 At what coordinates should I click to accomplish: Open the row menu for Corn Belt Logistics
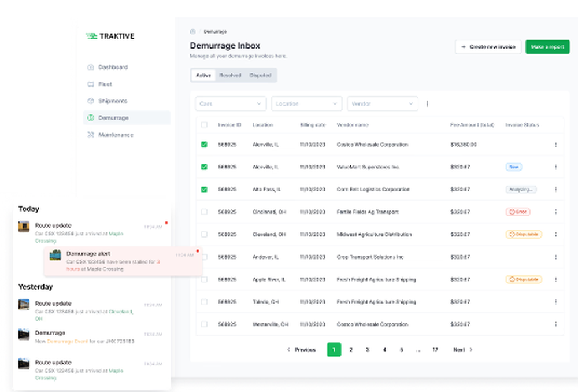click(x=555, y=189)
